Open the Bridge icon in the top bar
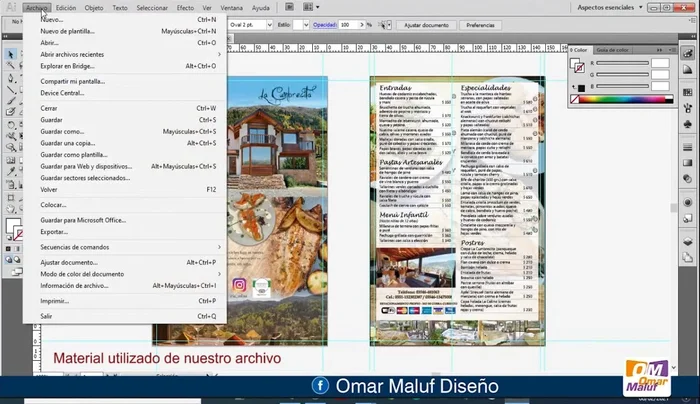This screenshot has height=404, width=700. tap(288, 7)
